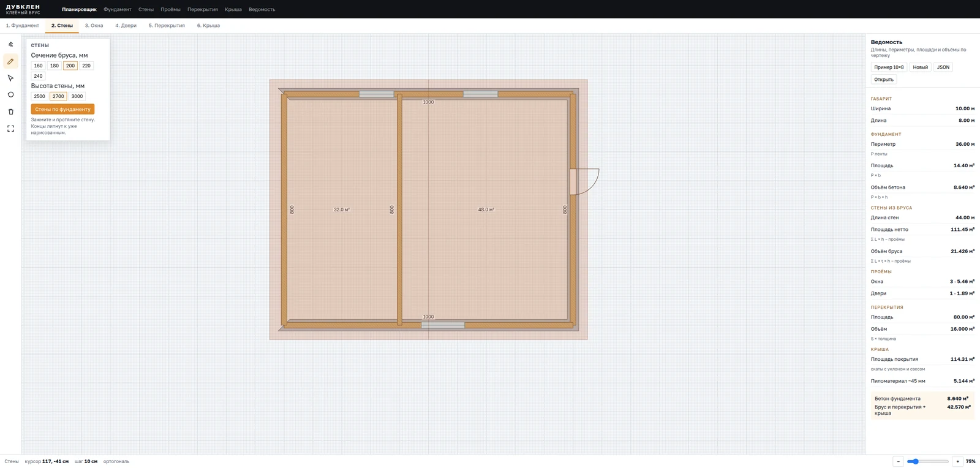This screenshot has height=468, width=980.
Task: Open the Стены top menu item
Action: pos(146,9)
